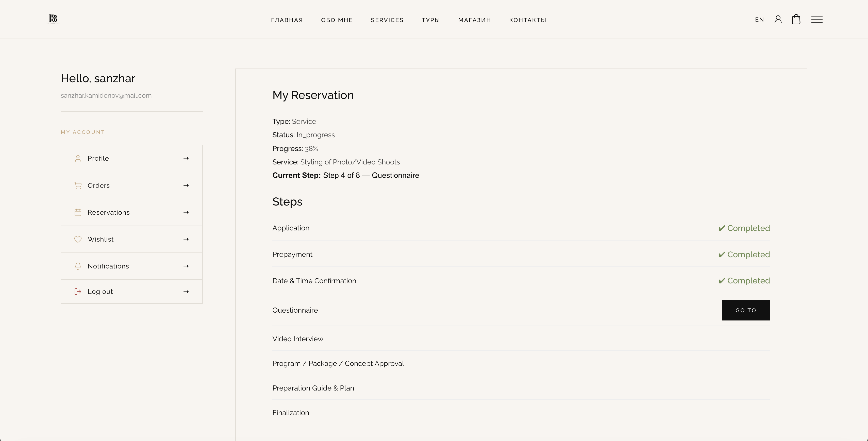
Task: Click the Reservations calendar icon
Action: click(x=78, y=213)
